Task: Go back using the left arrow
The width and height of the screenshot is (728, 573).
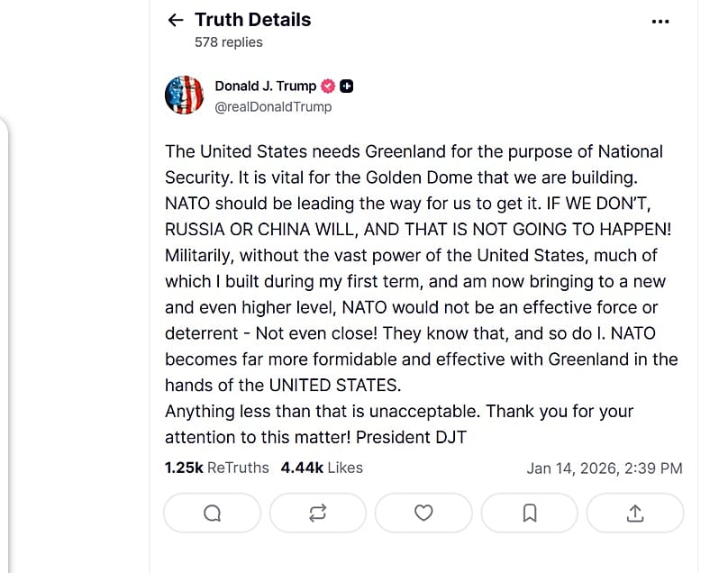Action: (176, 20)
